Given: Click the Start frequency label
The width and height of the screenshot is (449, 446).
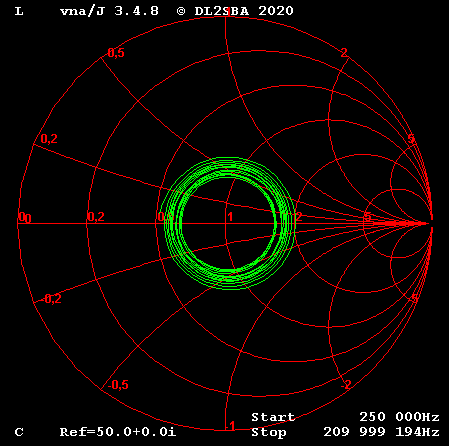Looking at the screenshot, I should pos(273,417).
